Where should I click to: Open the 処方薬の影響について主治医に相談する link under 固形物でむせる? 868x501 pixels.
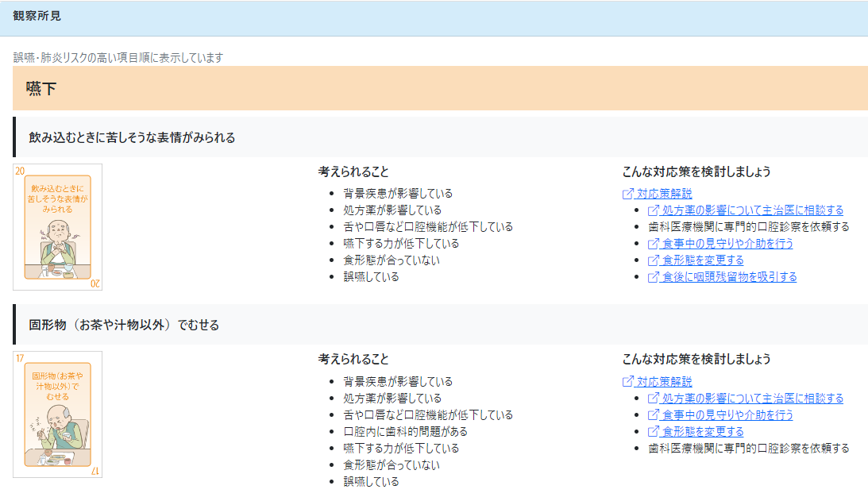pyautogui.click(x=752, y=399)
